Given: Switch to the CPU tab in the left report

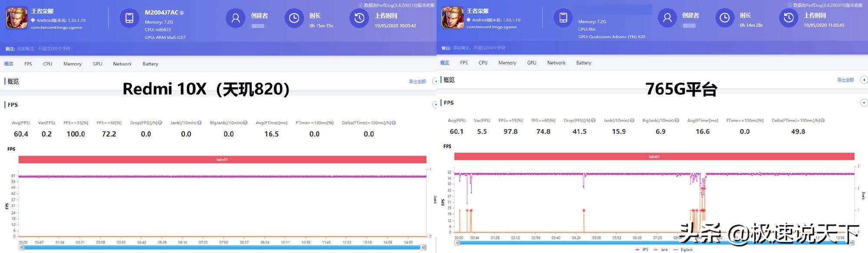Looking at the screenshot, I should (48, 64).
